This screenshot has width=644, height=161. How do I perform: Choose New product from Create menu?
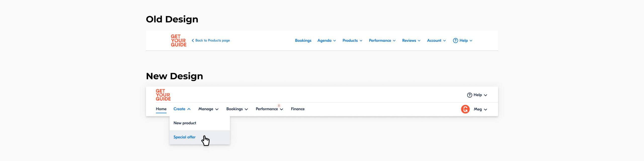[x=185, y=123]
